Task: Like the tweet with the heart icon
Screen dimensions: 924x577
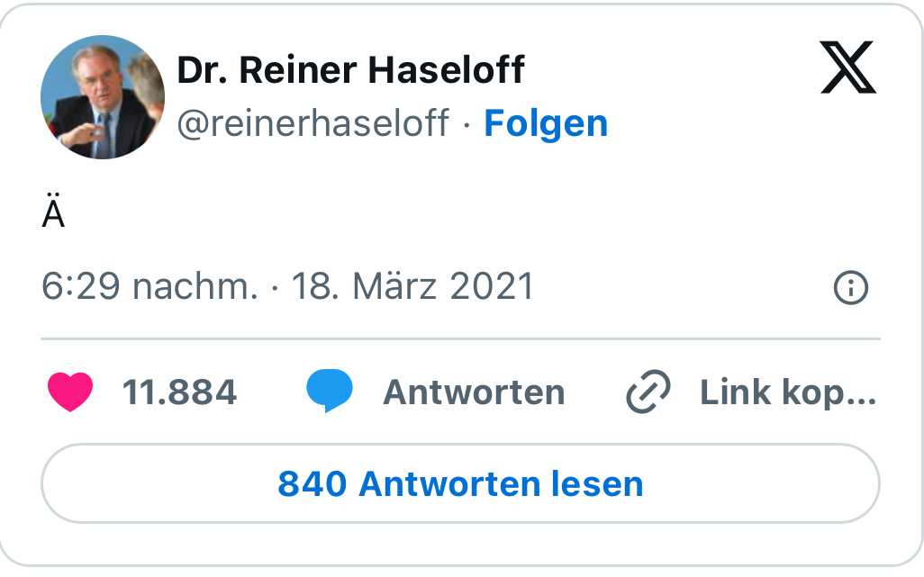Action: pos(69,393)
